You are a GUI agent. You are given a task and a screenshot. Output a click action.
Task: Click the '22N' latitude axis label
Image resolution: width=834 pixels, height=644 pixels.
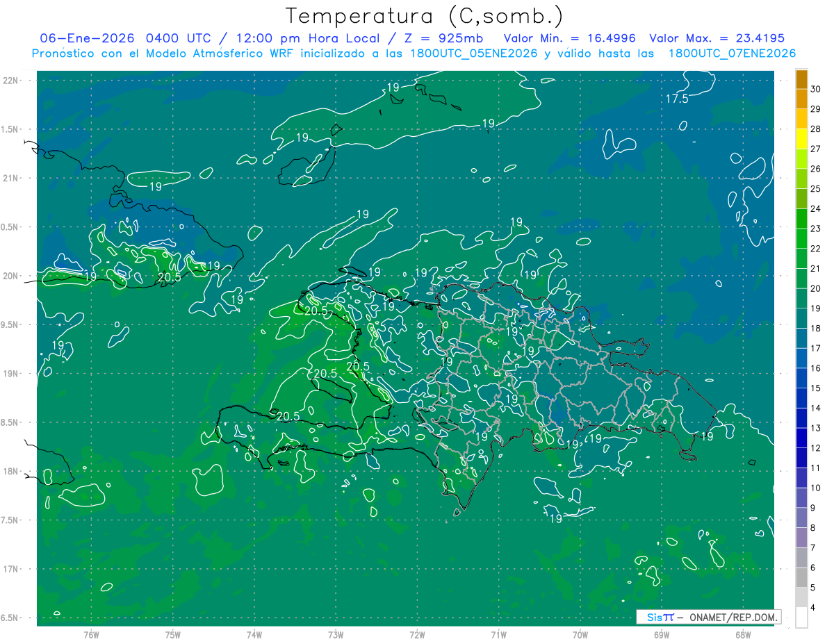(x=10, y=81)
